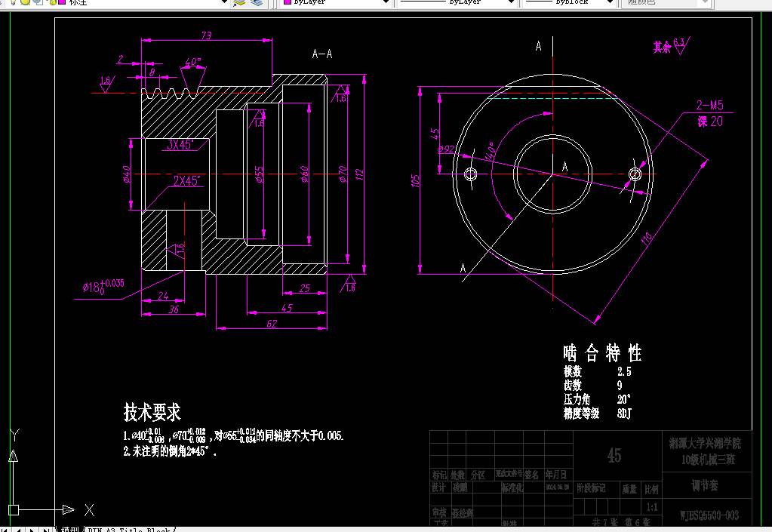Select the 8DJ accuracy grade value
Image resolution: width=772 pixels, height=532 pixels.
(624, 414)
